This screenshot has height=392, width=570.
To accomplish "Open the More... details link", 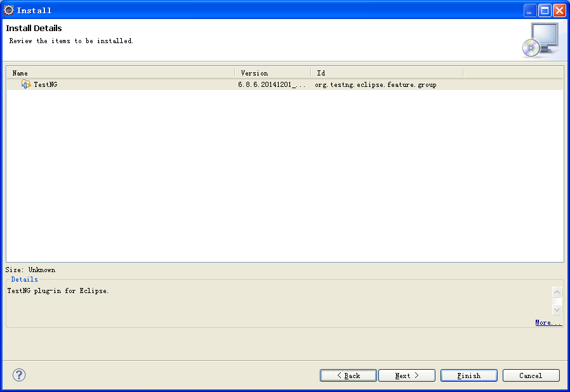I will [548, 323].
